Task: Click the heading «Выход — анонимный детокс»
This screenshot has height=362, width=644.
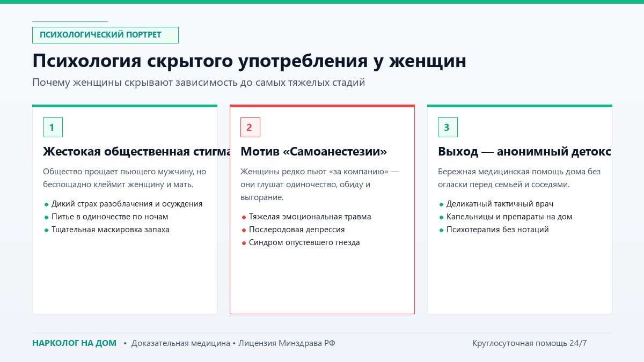Action: [524, 152]
